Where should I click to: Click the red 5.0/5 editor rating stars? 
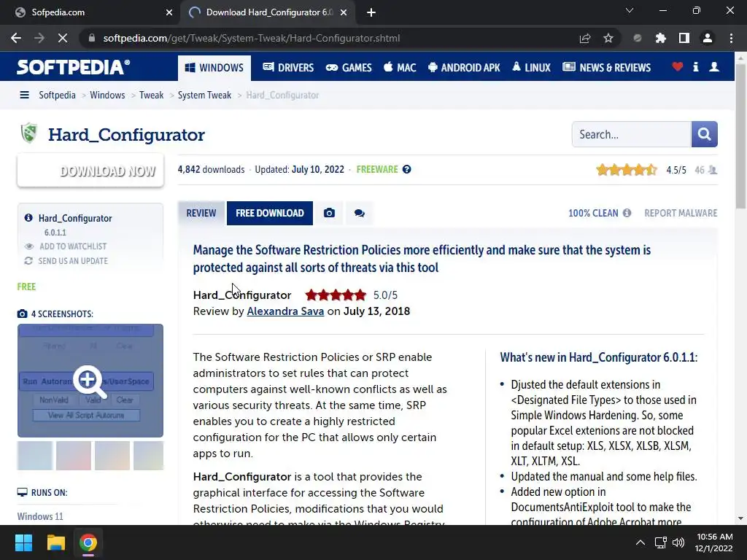point(336,295)
